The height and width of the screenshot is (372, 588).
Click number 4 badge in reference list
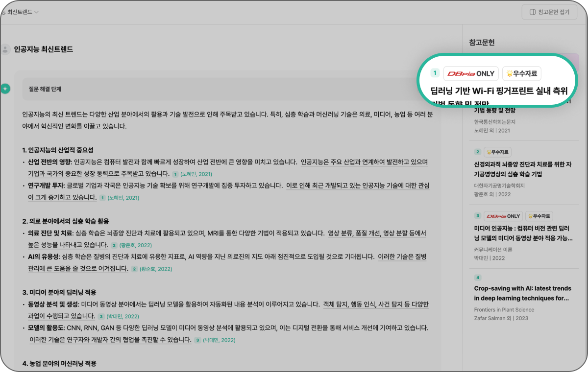[x=478, y=278]
